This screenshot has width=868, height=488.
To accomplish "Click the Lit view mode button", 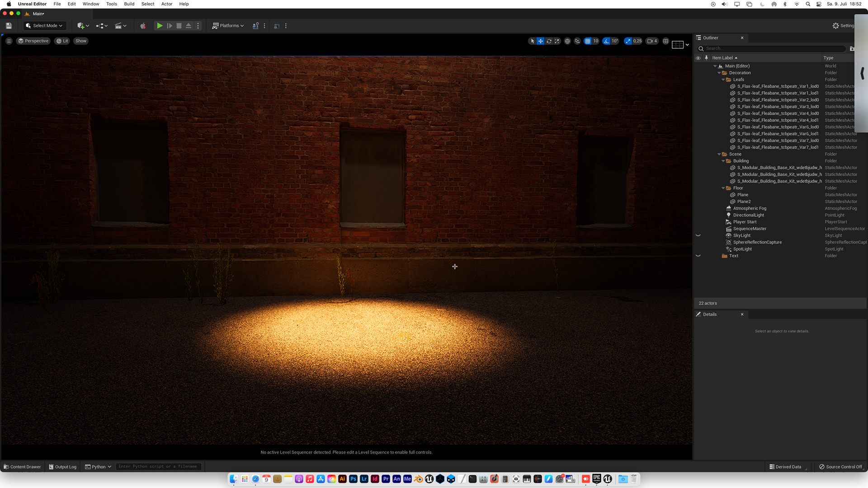I will pyautogui.click(x=62, y=41).
